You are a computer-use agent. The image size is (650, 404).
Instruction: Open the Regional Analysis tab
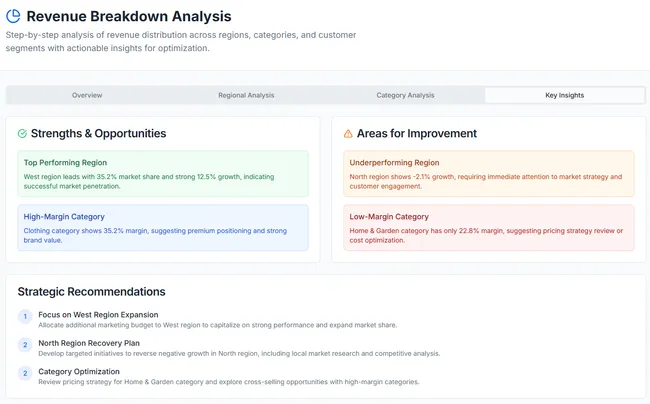246,95
